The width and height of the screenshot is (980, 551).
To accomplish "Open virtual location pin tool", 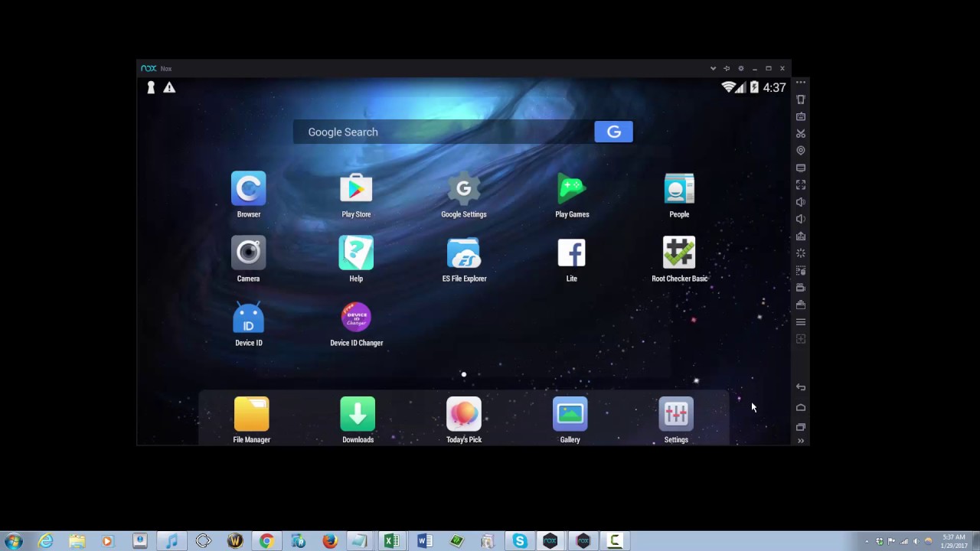I will (x=801, y=151).
